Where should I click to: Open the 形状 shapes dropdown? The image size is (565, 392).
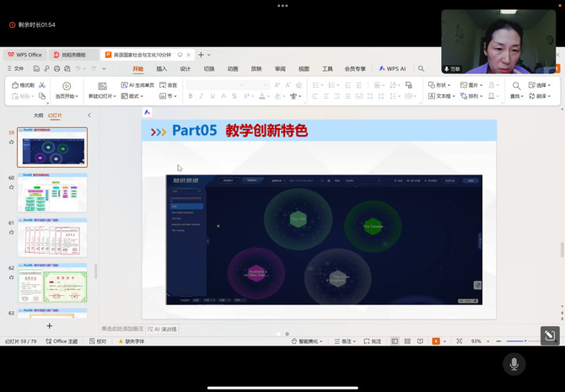pyautogui.click(x=440, y=85)
